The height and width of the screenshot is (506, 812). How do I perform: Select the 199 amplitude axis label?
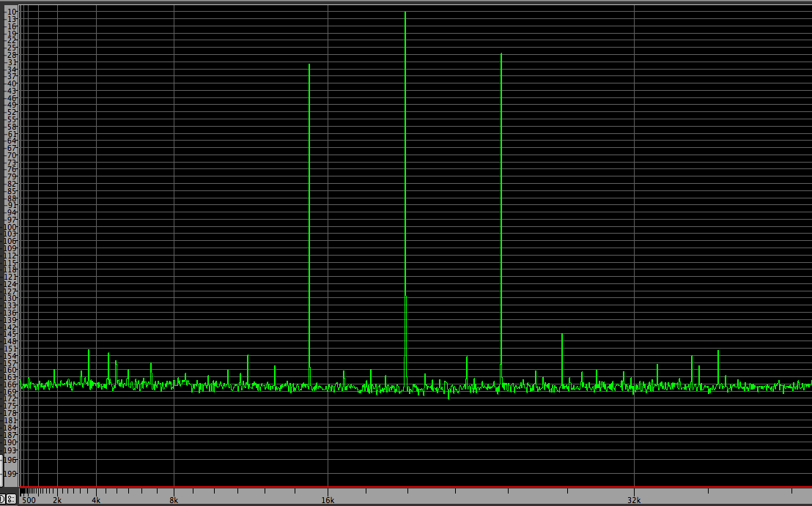coord(11,473)
